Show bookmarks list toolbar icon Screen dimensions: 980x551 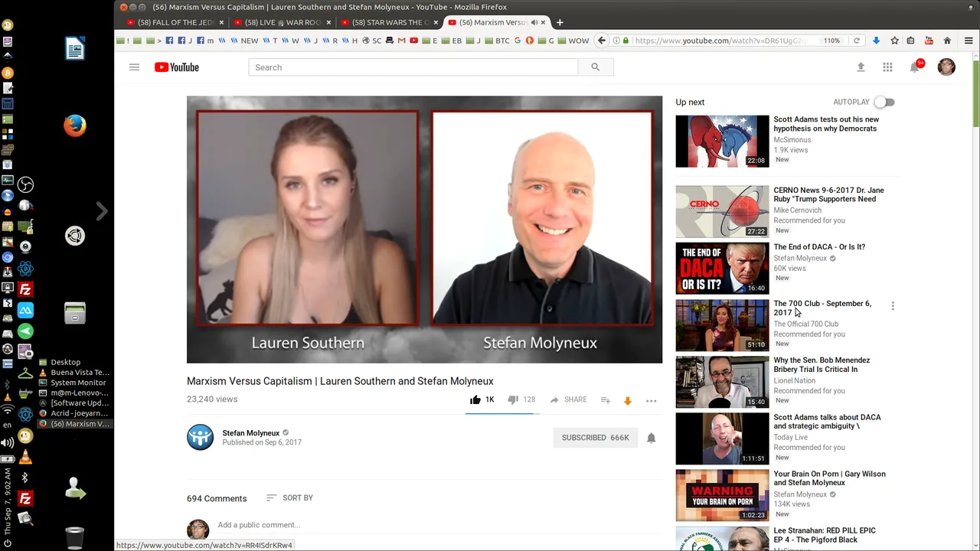[x=910, y=41]
